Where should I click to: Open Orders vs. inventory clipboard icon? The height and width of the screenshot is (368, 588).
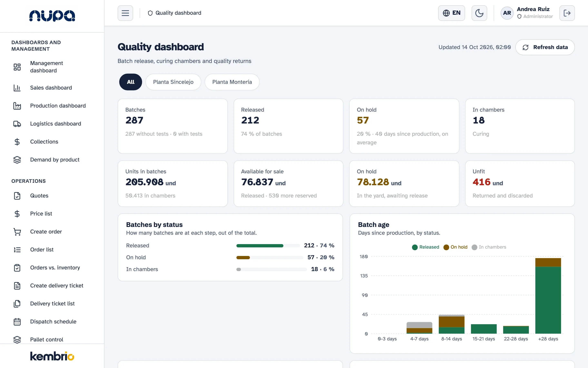17,268
